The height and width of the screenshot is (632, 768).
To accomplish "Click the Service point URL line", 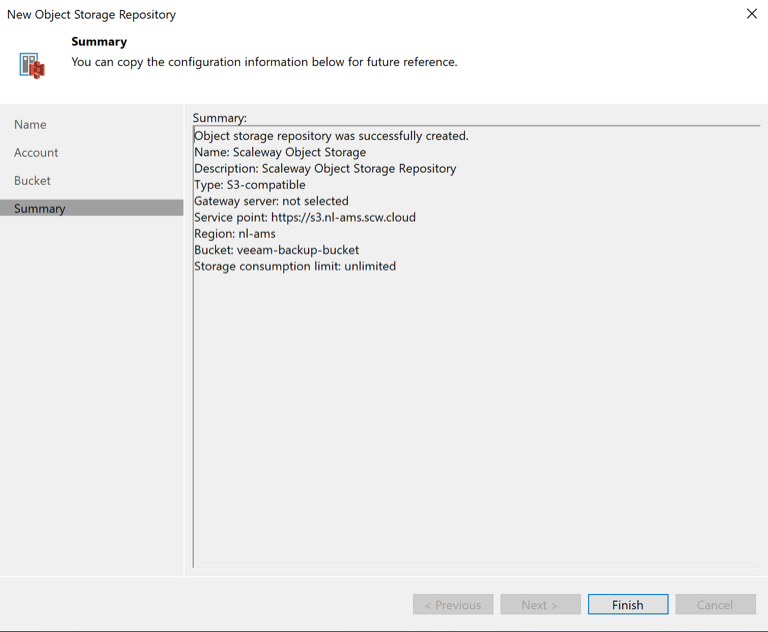I will point(305,217).
